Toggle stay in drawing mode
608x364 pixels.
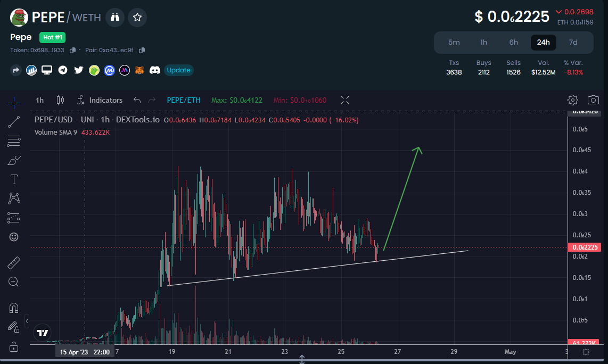click(14, 327)
